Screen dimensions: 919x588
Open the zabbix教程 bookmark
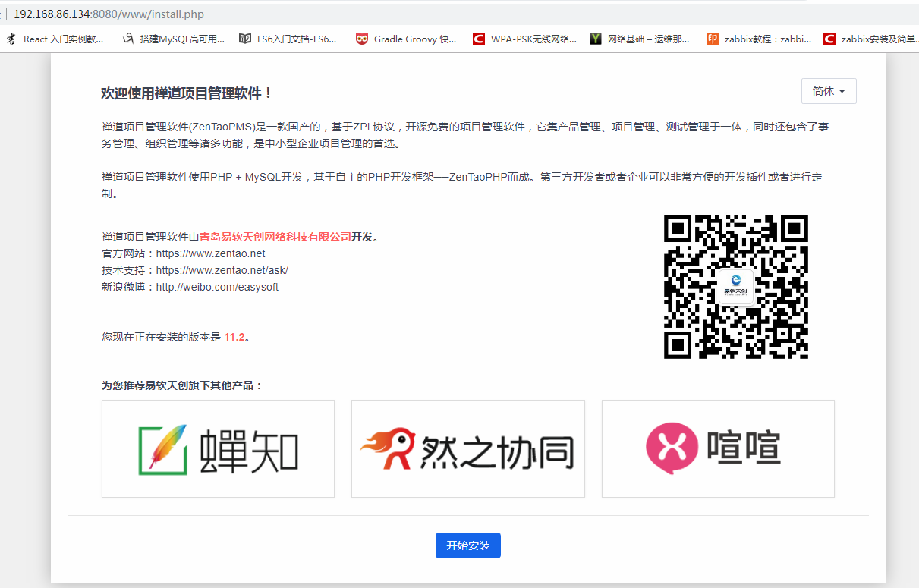(x=759, y=39)
